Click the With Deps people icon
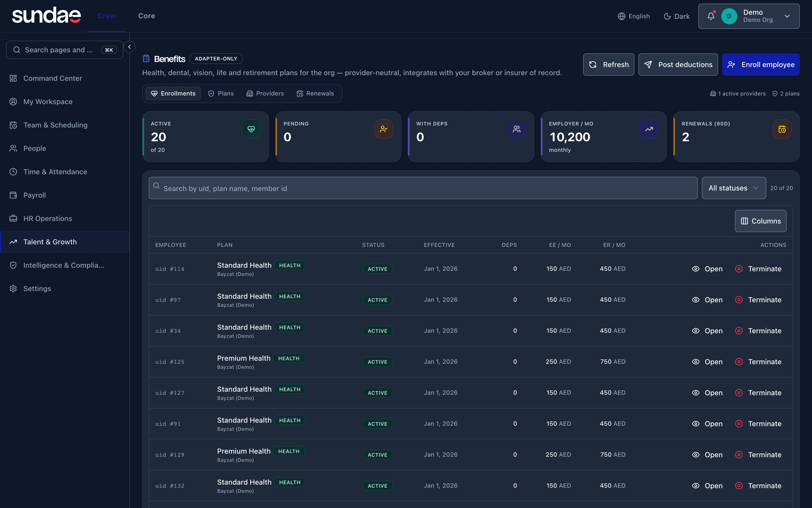 pyautogui.click(x=516, y=129)
